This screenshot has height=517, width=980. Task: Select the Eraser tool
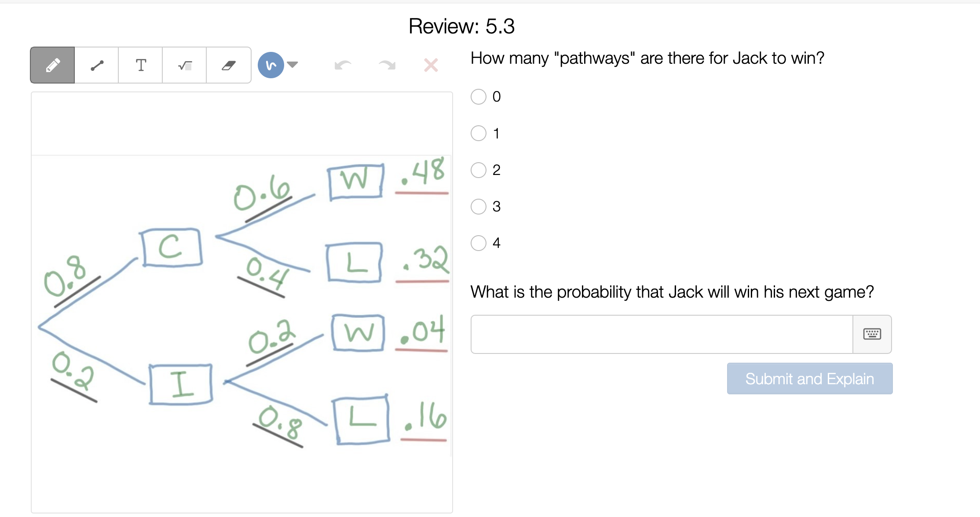pos(228,65)
